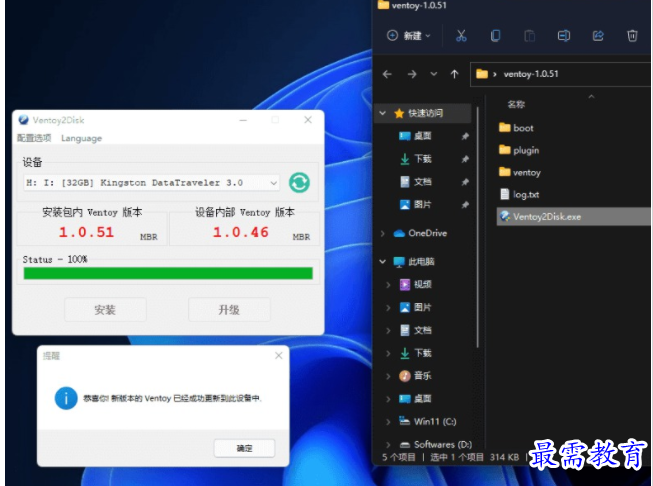
Task: Expand 图片 under 此电脑
Action: click(388, 308)
